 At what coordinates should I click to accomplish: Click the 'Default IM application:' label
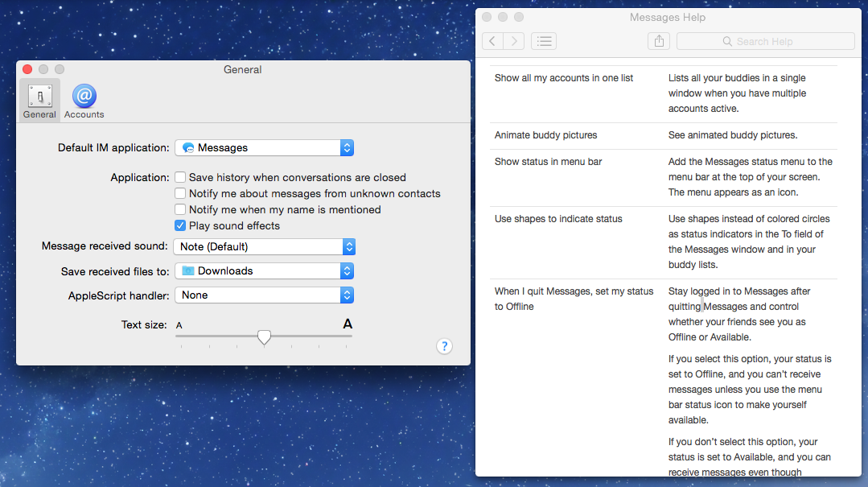coord(113,148)
